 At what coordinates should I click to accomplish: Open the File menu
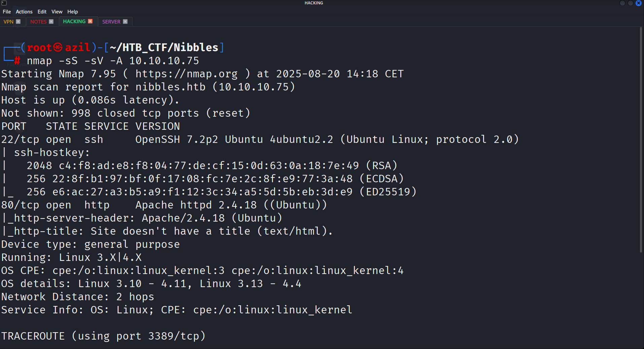click(x=7, y=12)
